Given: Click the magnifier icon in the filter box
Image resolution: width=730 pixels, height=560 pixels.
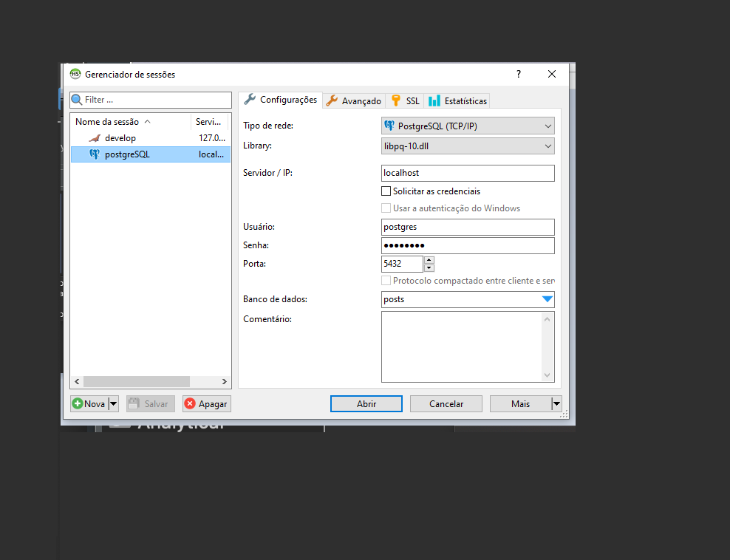Looking at the screenshot, I should click(77, 100).
